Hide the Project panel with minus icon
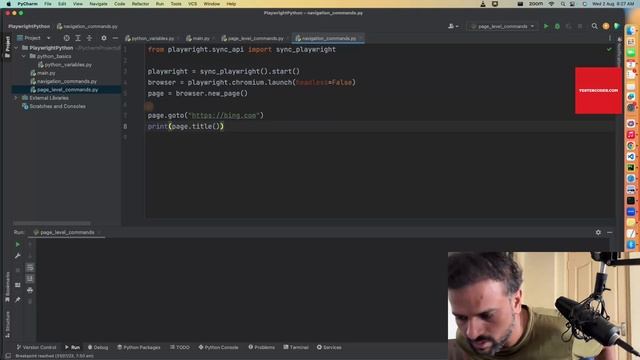This screenshot has height=360, width=640. point(115,38)
